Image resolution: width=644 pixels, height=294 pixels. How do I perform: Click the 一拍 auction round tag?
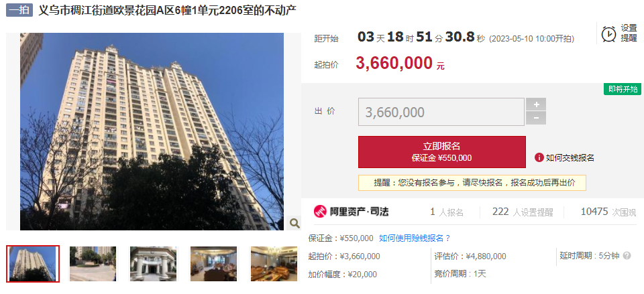19,10
